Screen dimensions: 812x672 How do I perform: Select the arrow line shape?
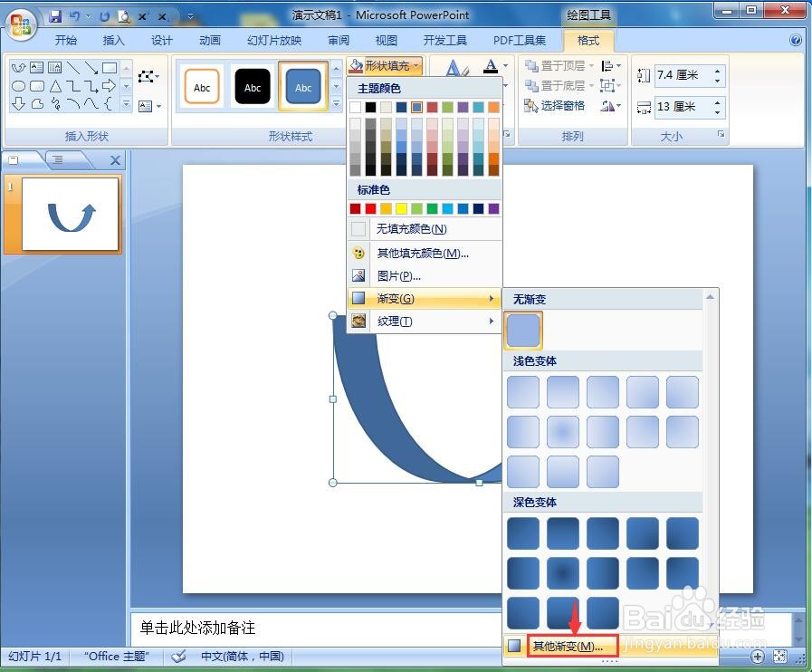tap(91, 67)
